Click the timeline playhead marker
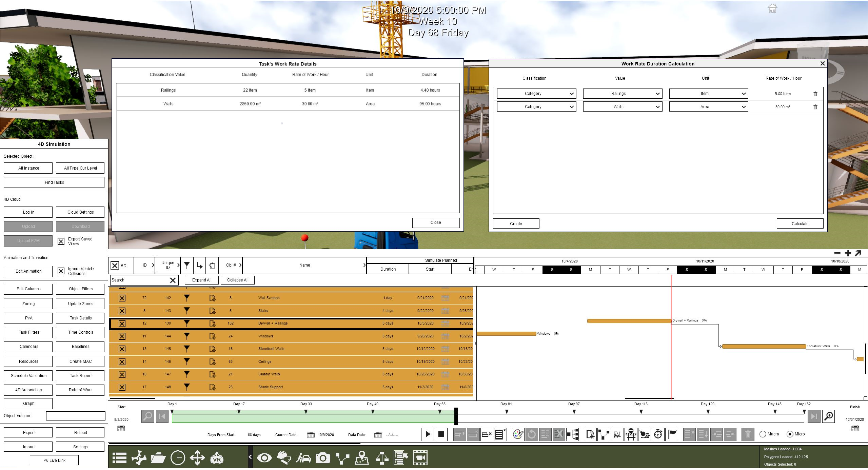The height and width of the screenshot is (470, 868). click(x=456, y=416)
